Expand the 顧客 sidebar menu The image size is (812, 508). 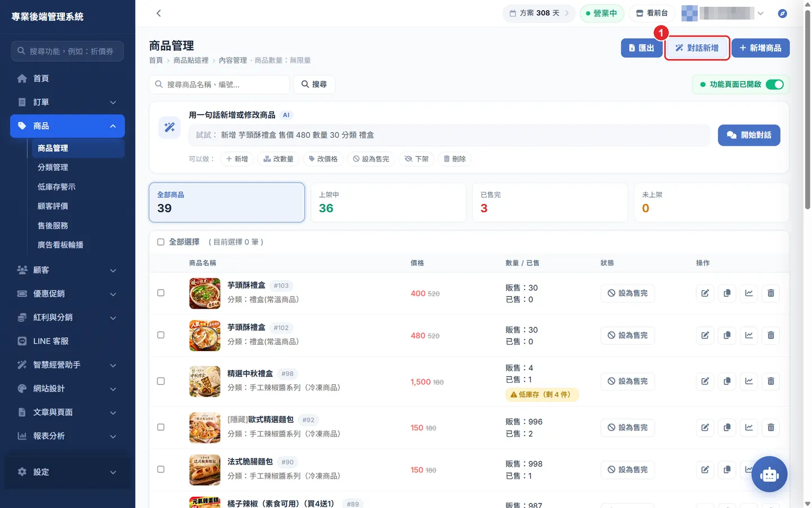(x=68, y=270)
